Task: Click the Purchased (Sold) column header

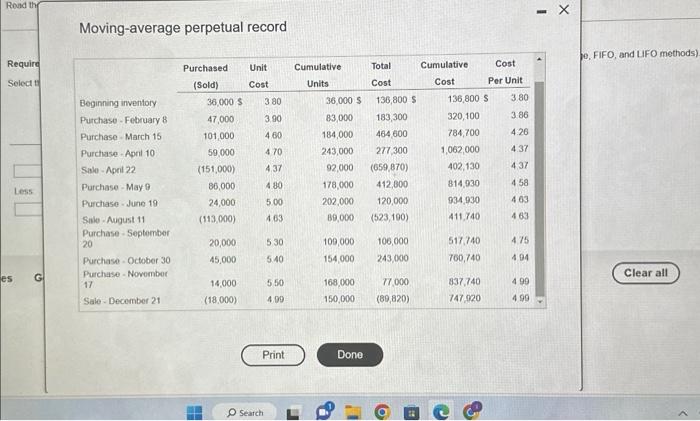Action: click(205, 76)
